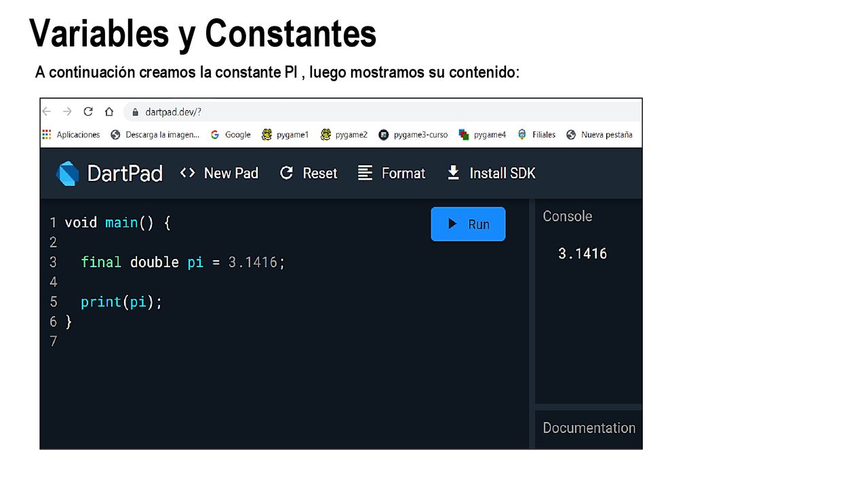Reload the page with the refresh icon

[88, 112]
